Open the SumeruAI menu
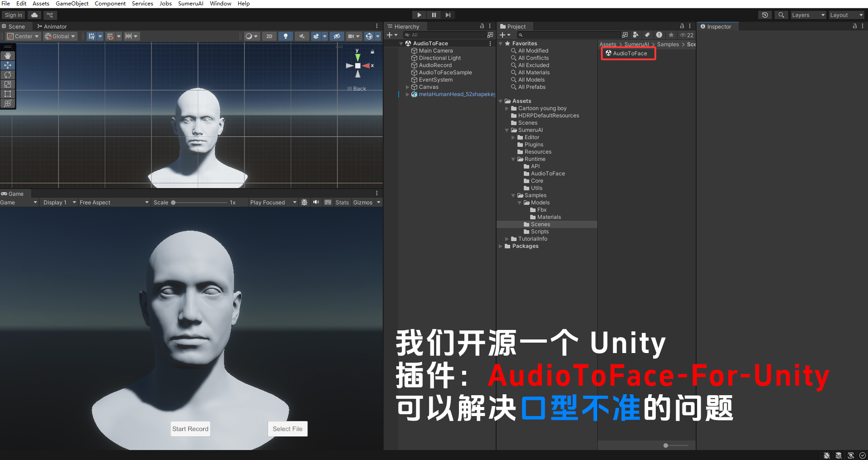The width and height of the screenshot is (868, 460). coord(190,4)
